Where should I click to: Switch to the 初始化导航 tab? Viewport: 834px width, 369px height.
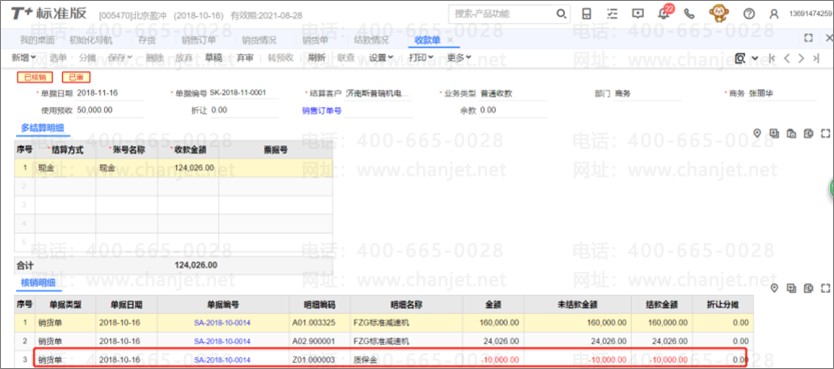tap(90, 40)
